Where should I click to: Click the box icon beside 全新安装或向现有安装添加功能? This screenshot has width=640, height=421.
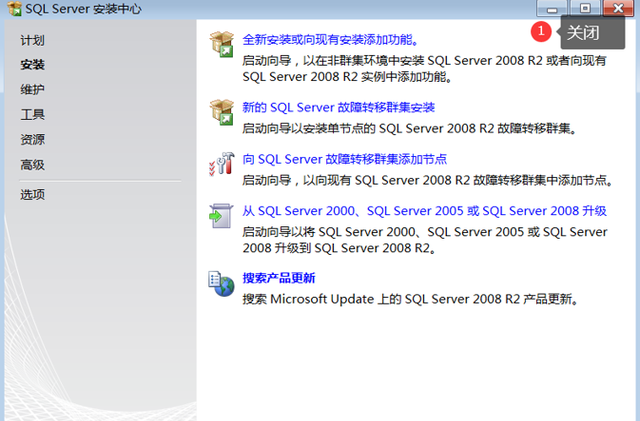(222, 44)
